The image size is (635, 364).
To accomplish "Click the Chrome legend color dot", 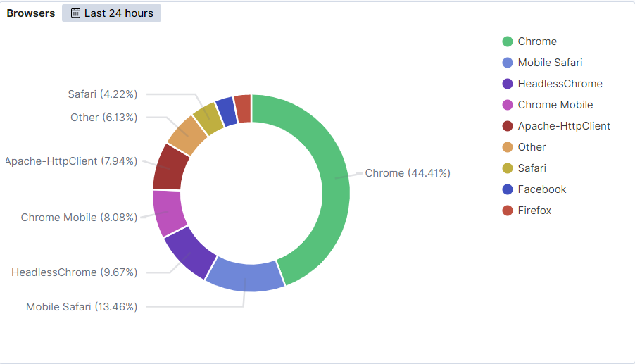I will click(507, 42).
